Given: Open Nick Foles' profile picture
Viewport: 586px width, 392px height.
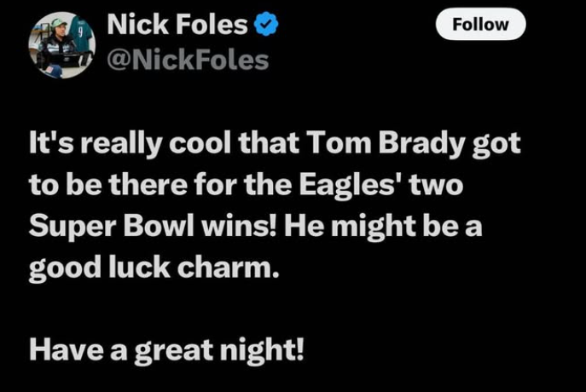Looking at the screenshot, I should 62,45.
